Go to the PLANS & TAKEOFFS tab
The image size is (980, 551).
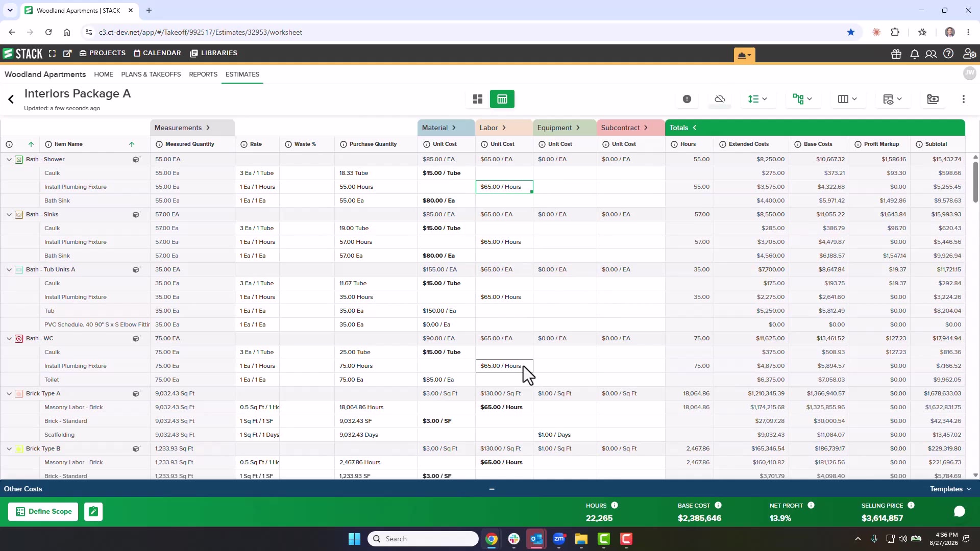coord(151,74)
